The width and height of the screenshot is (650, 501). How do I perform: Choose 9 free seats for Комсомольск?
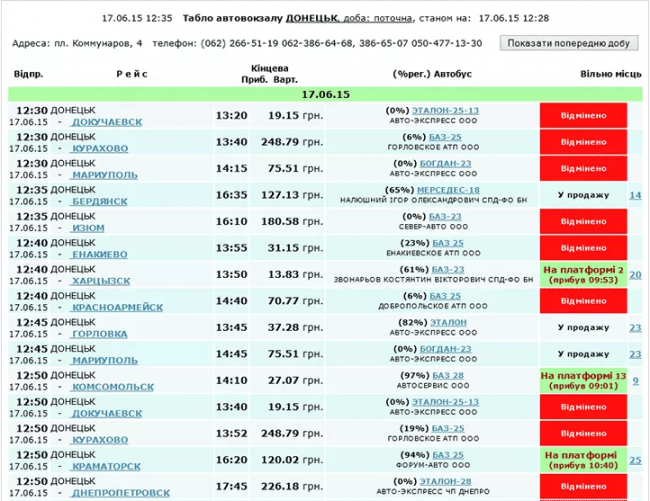tap(635, 381)
